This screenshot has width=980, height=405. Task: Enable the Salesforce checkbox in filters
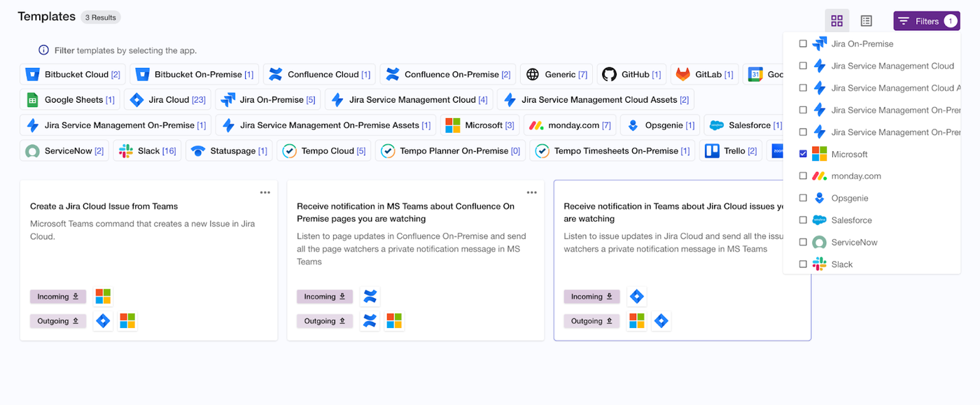click(803, 220)
